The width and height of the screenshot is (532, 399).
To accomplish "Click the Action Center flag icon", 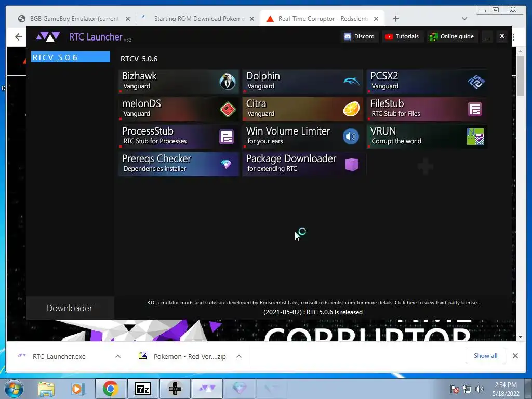I will 455,389.
